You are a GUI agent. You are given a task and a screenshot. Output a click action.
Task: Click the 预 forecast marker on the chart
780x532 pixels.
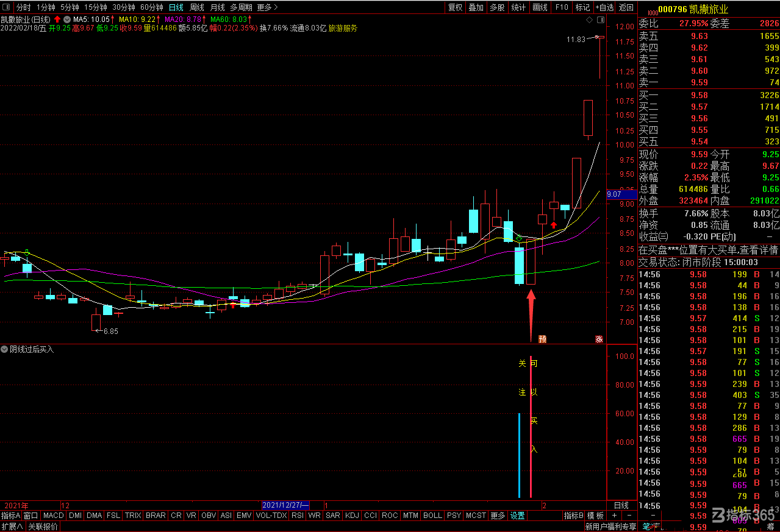point(542,339)
